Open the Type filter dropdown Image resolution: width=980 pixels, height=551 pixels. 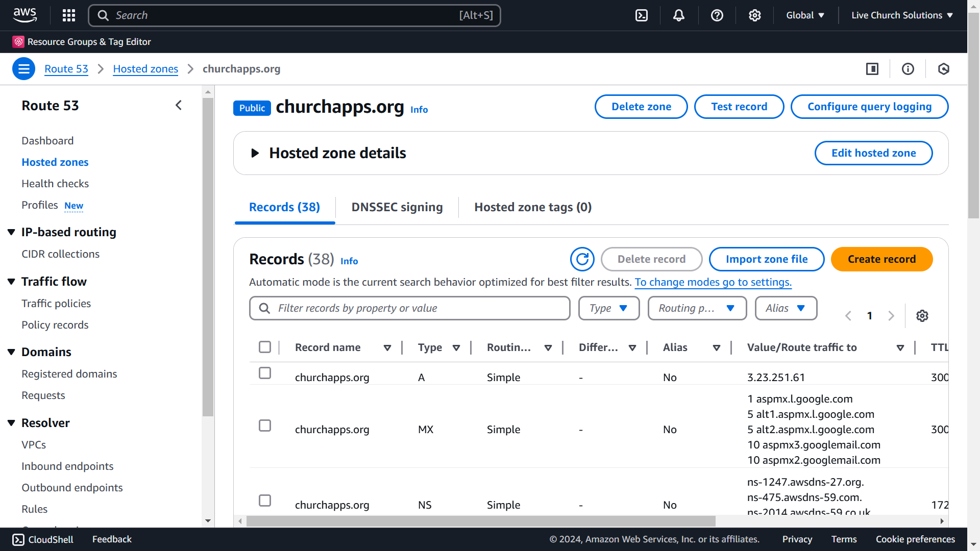(608, 308)
